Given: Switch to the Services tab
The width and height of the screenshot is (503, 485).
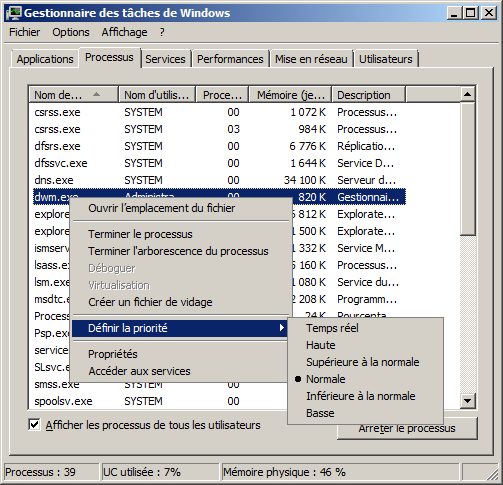Looking at the screenshot, I should pyautogui.click(x=165, y=59).
